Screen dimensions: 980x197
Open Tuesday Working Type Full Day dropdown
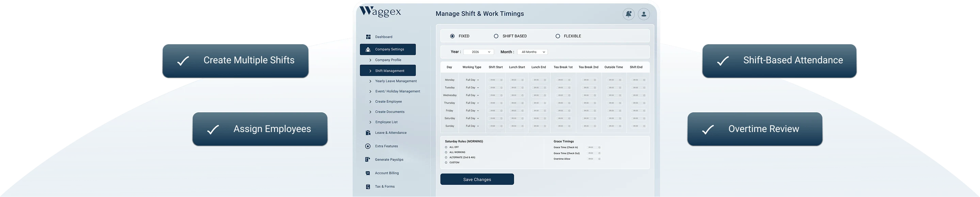coord(472,87)
